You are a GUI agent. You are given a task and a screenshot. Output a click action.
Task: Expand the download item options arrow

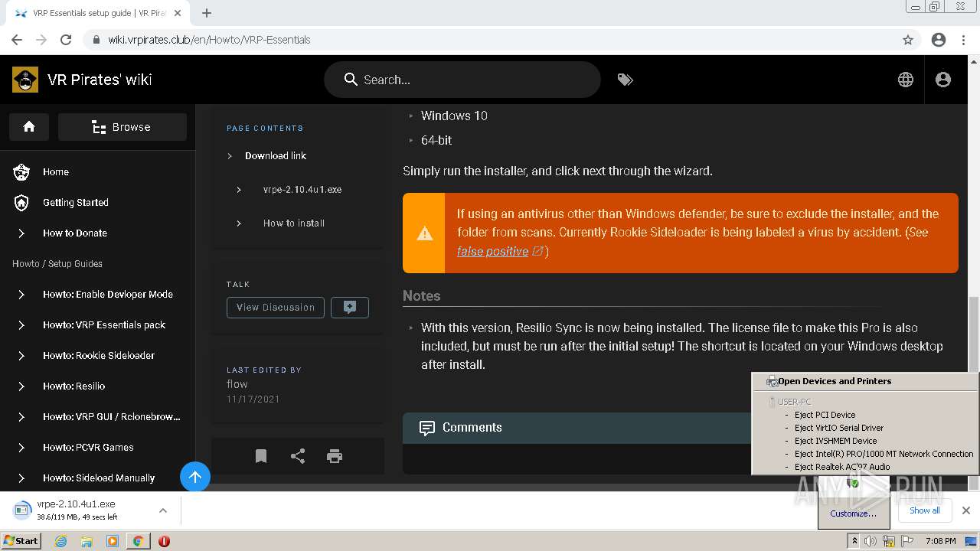tap(163, 510)
